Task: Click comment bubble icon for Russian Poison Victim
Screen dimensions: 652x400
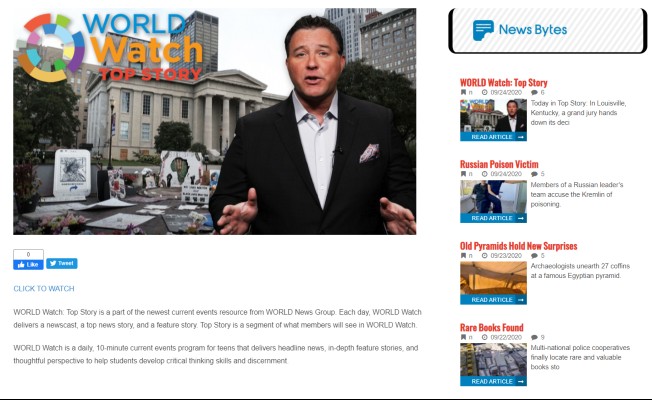Action: [534, 174]
